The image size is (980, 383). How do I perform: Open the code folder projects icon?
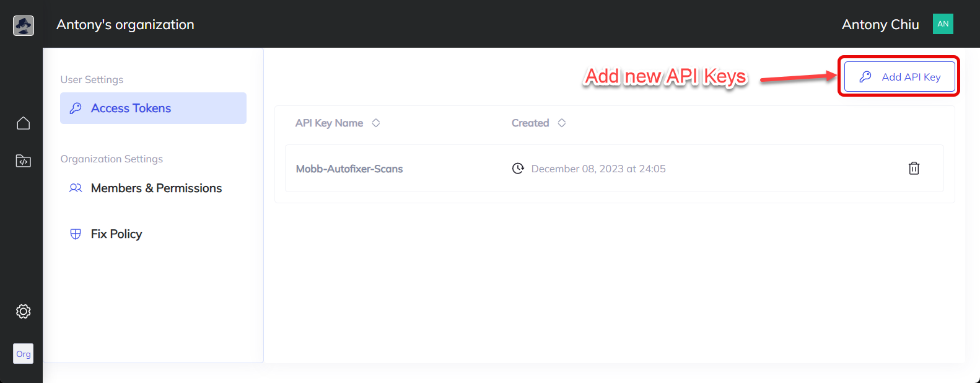coord(24,161)
